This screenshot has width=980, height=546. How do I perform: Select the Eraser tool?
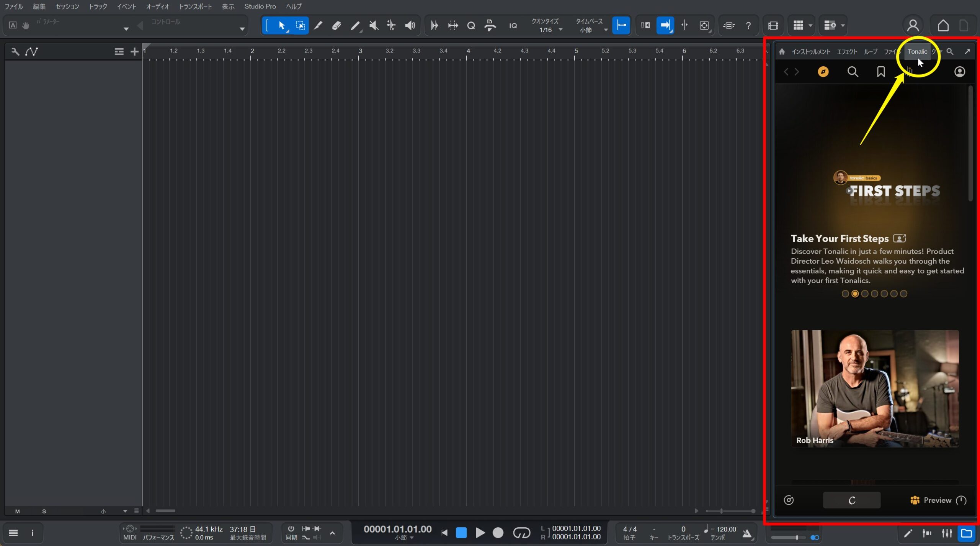(336, 26)
